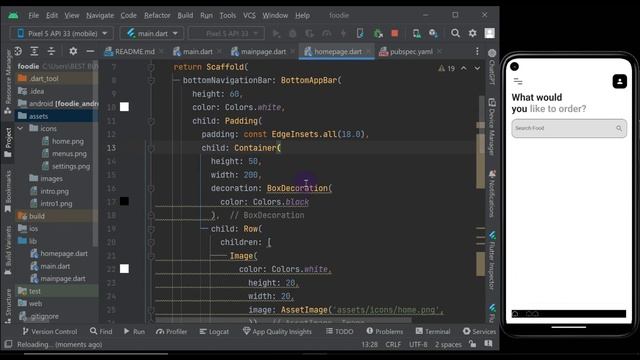Open IDE settings gear in top toolbar

(472, 33)
